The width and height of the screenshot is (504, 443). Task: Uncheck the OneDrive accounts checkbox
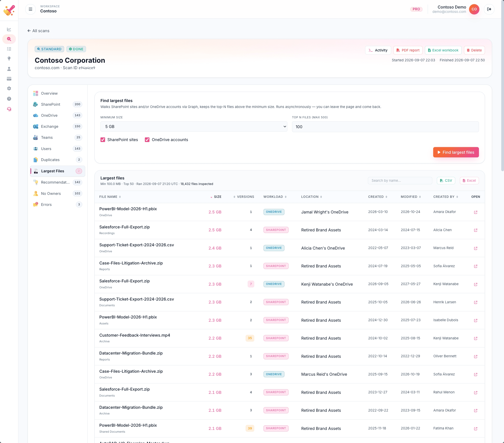pyautogui.click(x=147, y=140)
